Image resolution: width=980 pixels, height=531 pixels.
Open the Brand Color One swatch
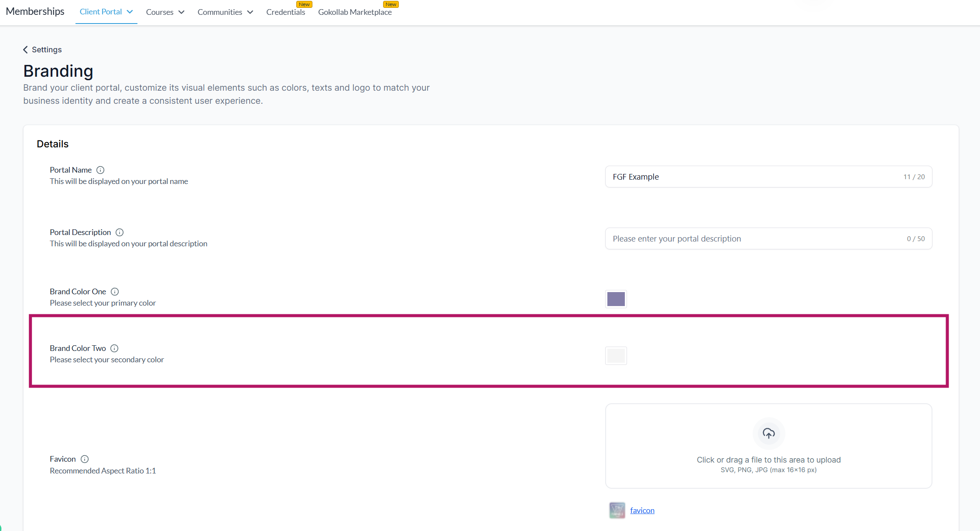click(616, 299)
